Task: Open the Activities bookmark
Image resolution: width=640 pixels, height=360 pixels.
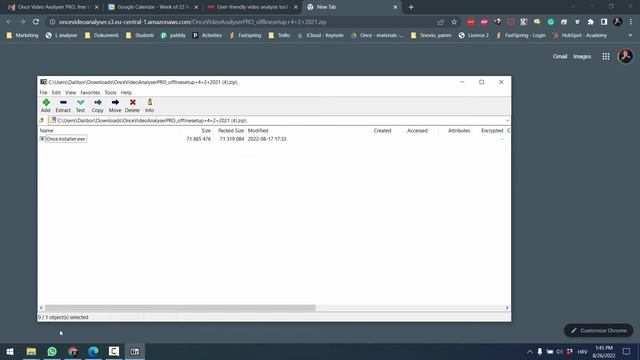Action: 207,36
